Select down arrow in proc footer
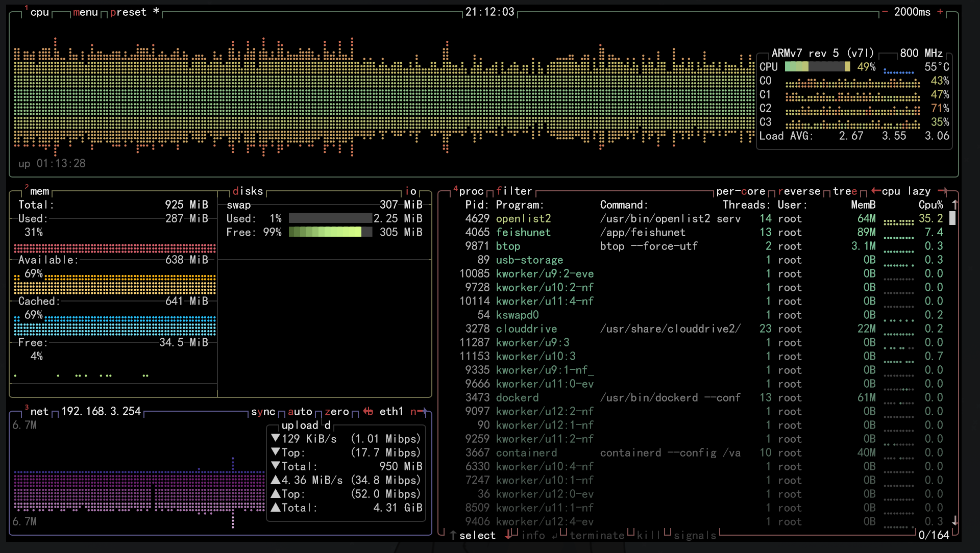 (508, 535)
